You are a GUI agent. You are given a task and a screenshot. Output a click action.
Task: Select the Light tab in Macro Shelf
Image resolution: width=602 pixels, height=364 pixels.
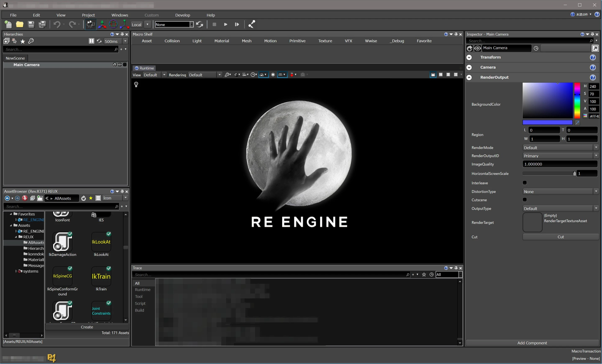[x=197, y=41]
